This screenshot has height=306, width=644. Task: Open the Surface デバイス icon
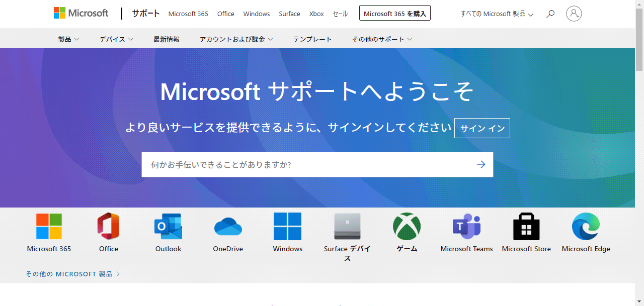coord(347,226)
